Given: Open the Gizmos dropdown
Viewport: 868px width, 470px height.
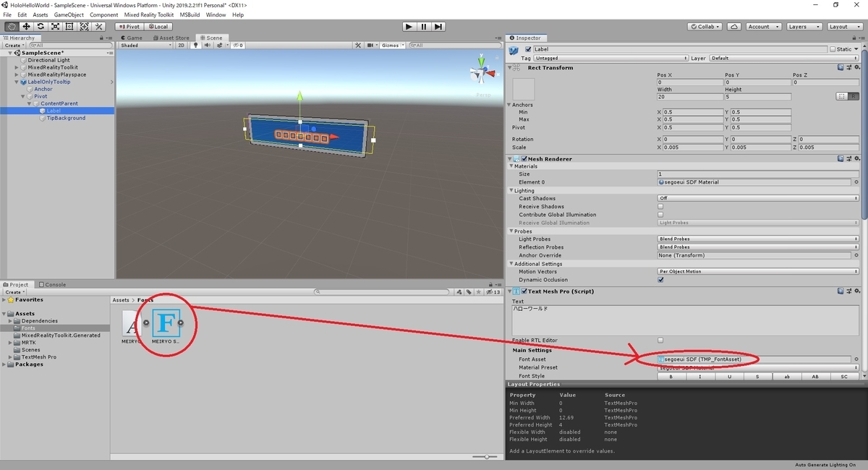Looking at the screenshot, I should (393, 45).
